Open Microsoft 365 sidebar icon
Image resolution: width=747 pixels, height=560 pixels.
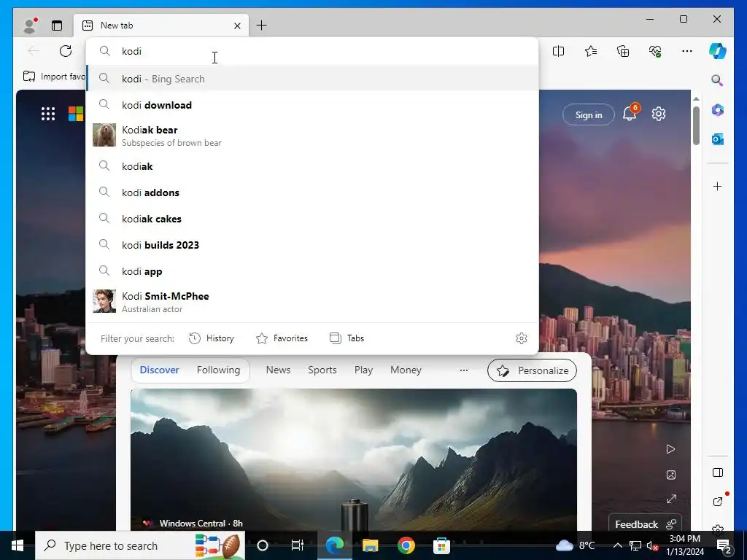(x=718, y=111)
